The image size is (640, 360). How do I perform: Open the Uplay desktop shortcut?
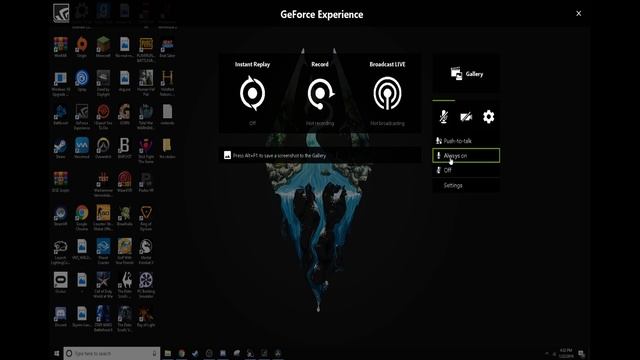click(x=82, y=80)
